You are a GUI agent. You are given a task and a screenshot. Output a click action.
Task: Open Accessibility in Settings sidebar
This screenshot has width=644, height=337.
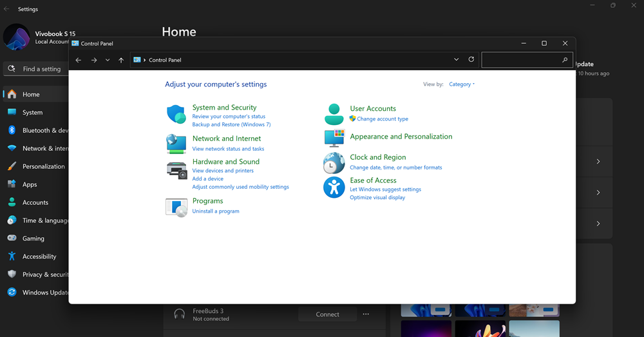click(35, 256)
